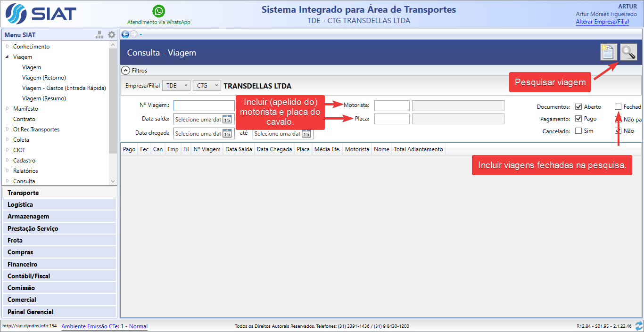Open the Data chegada start calendar icon
The height and width of the screenshot is (332, 644).
point(227,134)
